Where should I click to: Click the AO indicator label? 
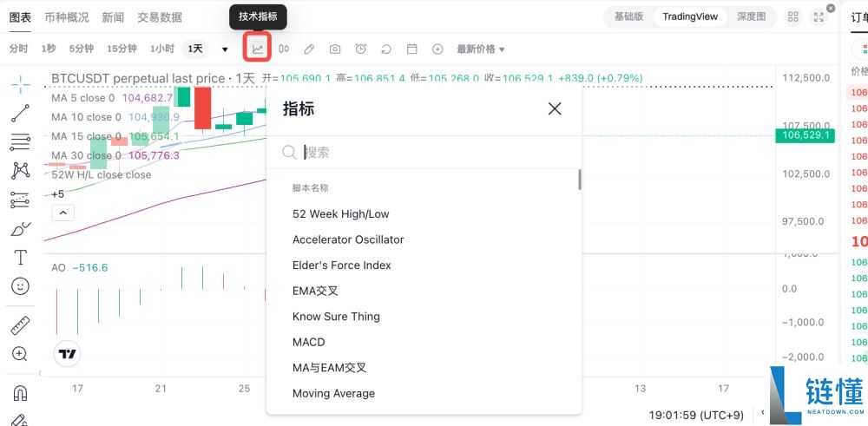(58, 268)
